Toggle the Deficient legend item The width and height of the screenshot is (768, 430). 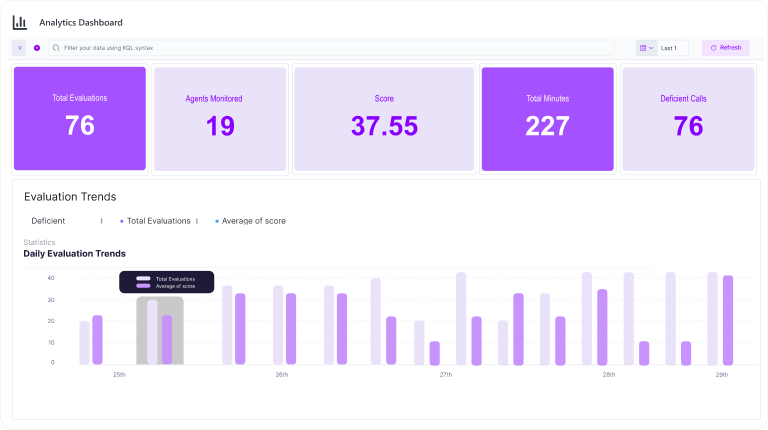(48, 221)
